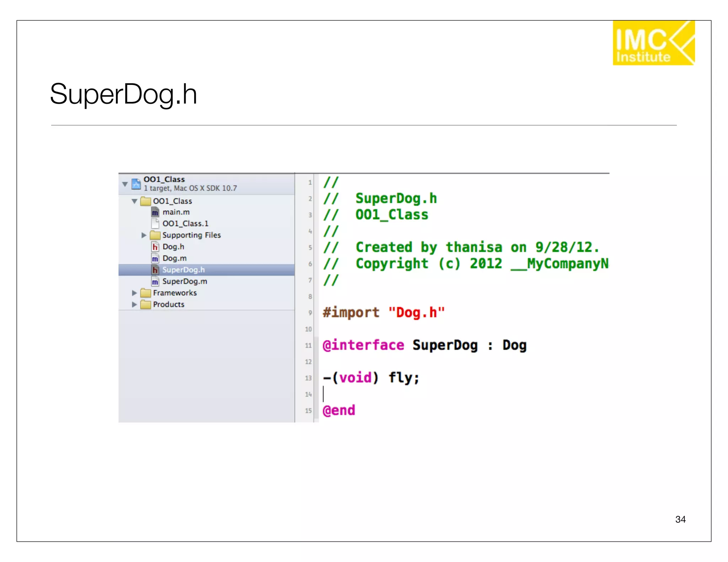Select main.m in the navigator
This screenshot has height=562, width=728.
point(176,212)
